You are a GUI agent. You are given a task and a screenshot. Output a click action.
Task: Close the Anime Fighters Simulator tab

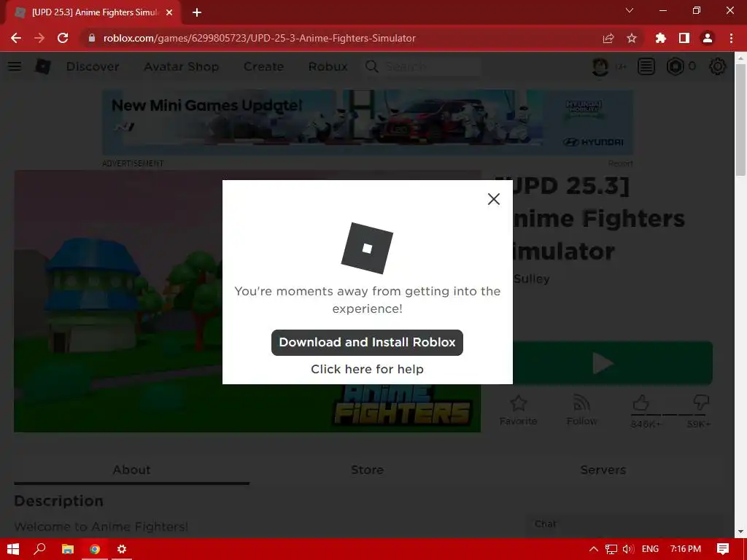tap(169, 12)
